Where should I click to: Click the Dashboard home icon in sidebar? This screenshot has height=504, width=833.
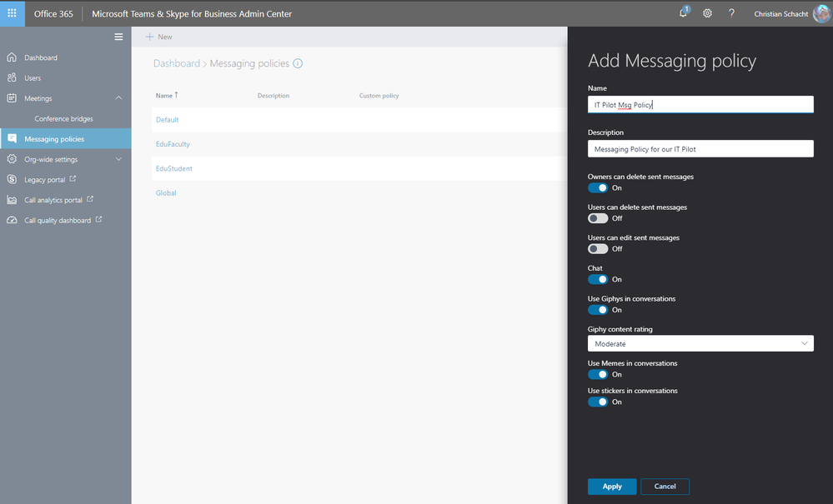12,57
